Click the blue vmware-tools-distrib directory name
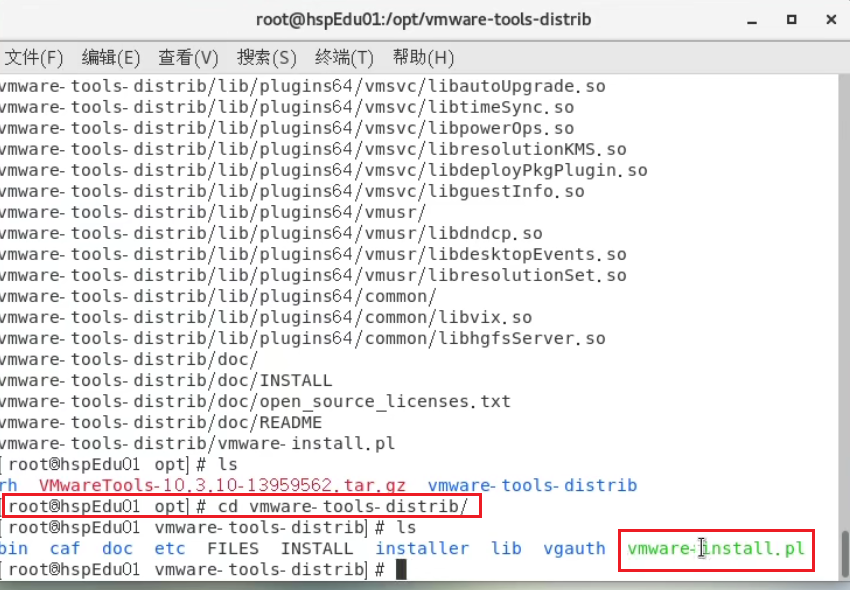 tap(532, 485)
